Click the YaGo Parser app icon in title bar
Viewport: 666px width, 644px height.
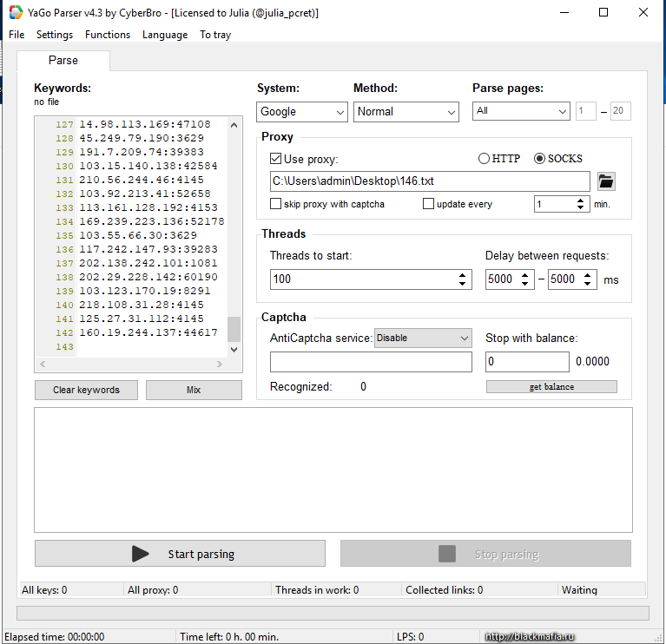(x=16, y=12)
